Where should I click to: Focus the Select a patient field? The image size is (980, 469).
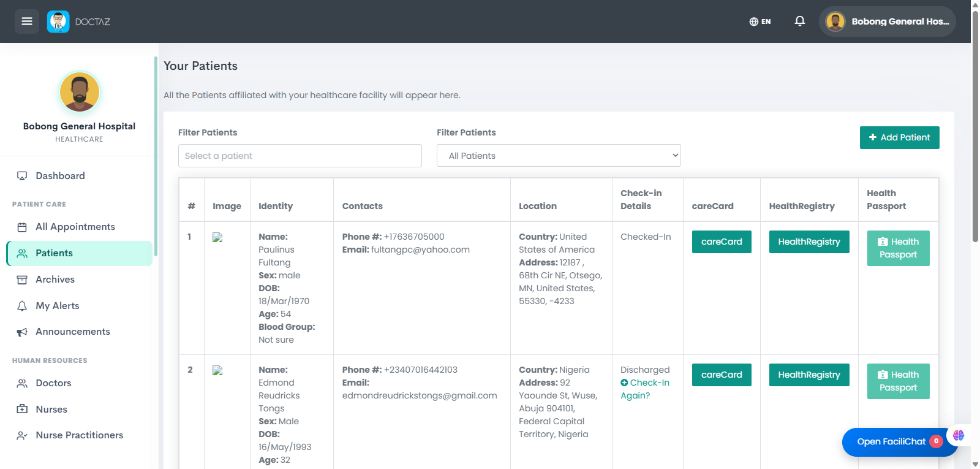300,156
